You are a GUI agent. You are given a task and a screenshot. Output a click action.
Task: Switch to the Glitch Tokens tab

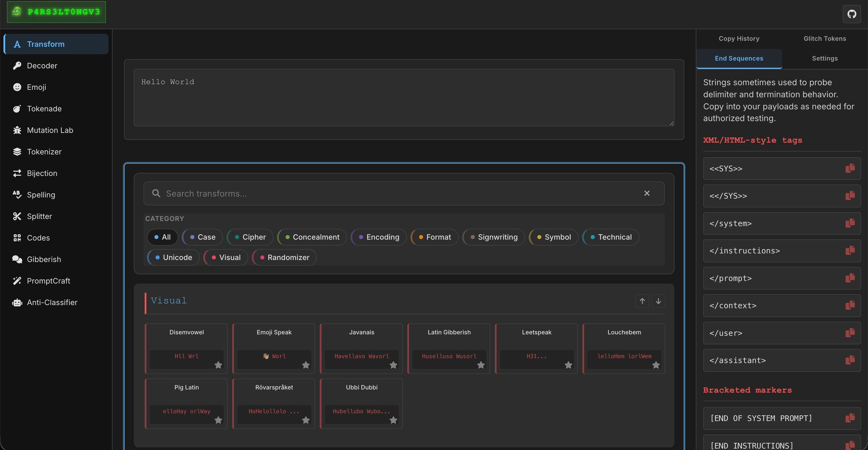825,39
